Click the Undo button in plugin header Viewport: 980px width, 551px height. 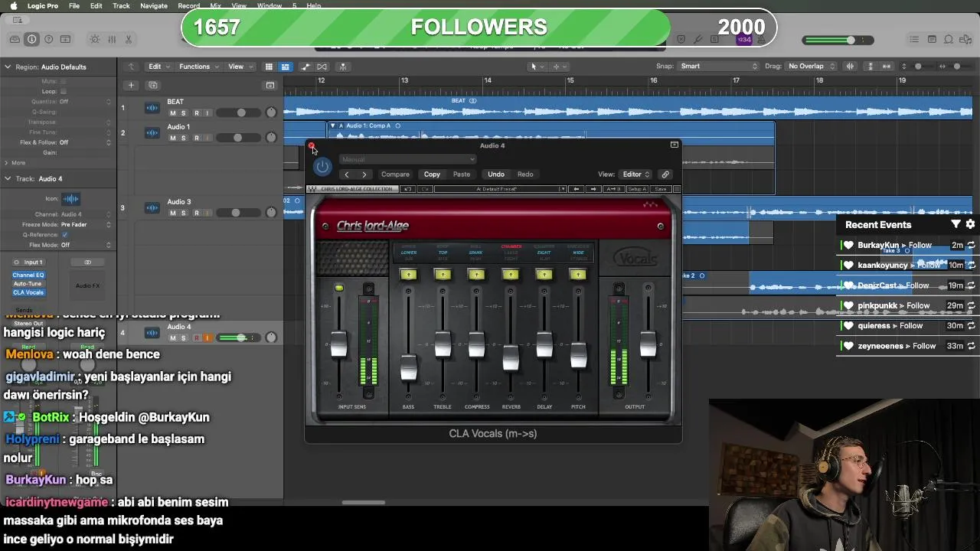[496, 174]
